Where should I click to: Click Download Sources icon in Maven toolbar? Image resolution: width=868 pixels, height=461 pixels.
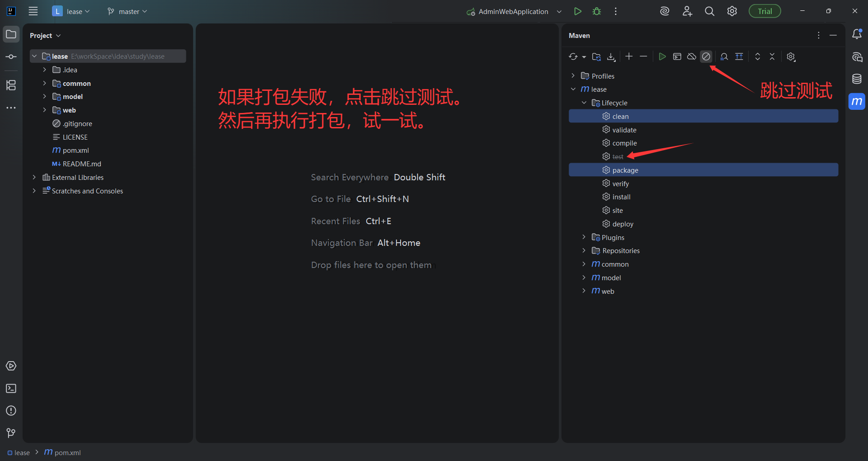[611, 56]
